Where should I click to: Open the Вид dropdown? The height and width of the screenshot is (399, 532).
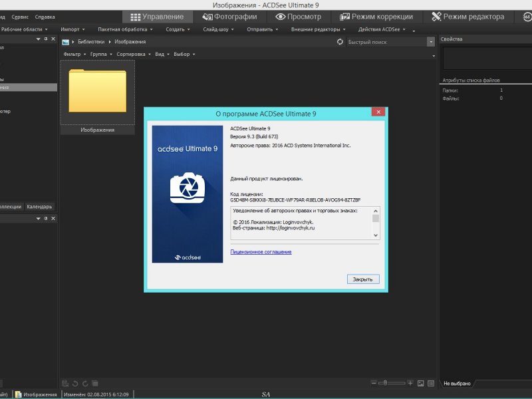(162, 55)
